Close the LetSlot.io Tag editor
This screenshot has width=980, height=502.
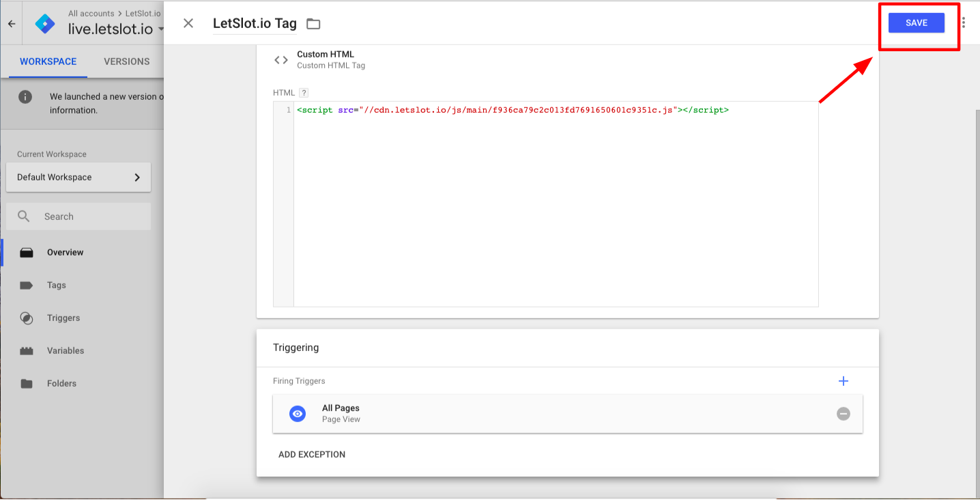pos(188,23)
